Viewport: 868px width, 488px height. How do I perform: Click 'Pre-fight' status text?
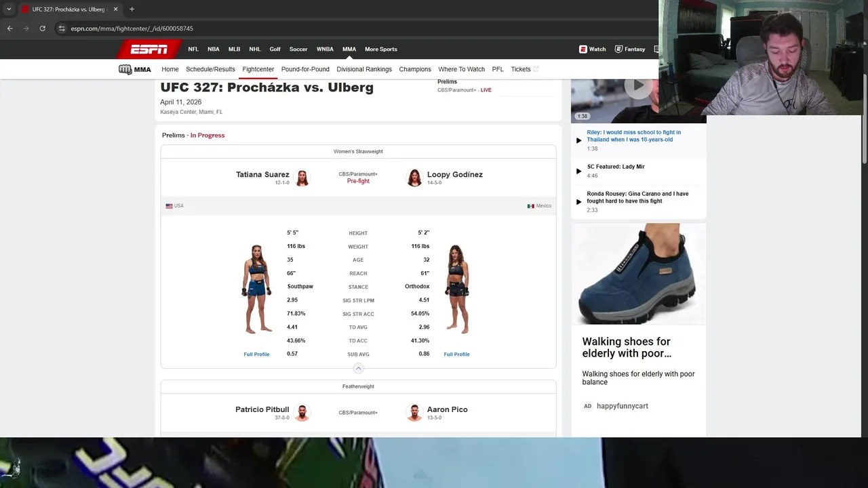click(x=358, y=182)
